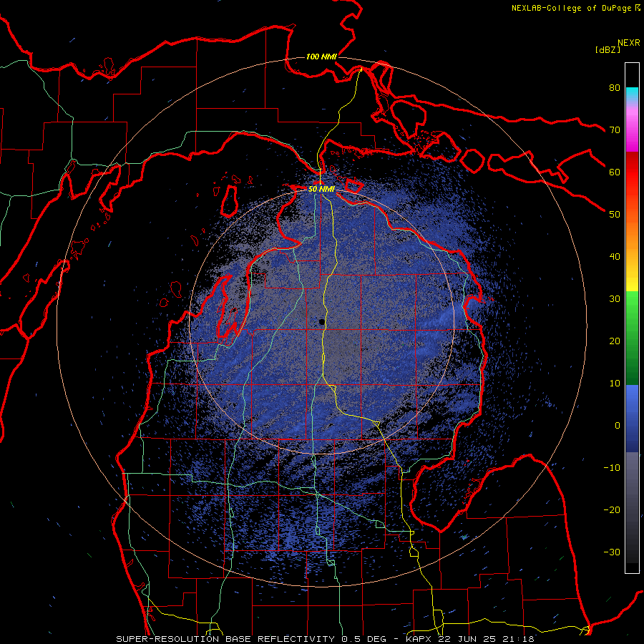Click the 30 value on color scale
The width and height of the screenshot is (644, 644).
[x=615, y=298]
